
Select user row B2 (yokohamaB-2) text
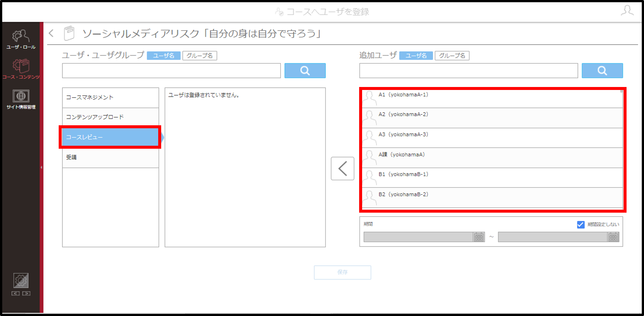(x=403, y=194)
